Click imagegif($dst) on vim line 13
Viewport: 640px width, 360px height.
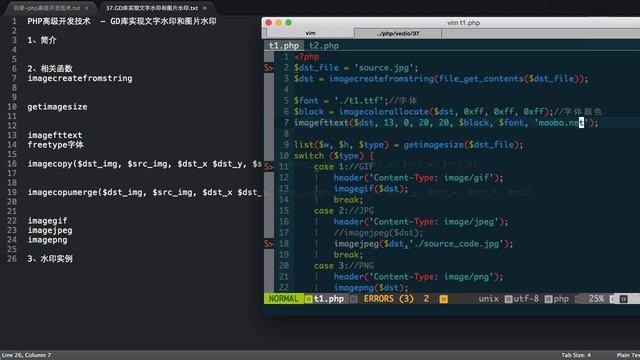pos(371,189)
